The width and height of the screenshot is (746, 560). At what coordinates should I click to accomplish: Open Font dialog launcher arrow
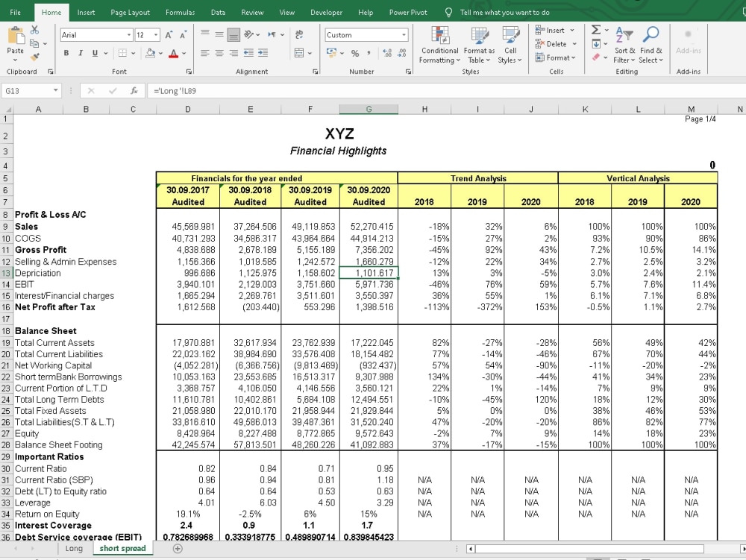(189, 72)
